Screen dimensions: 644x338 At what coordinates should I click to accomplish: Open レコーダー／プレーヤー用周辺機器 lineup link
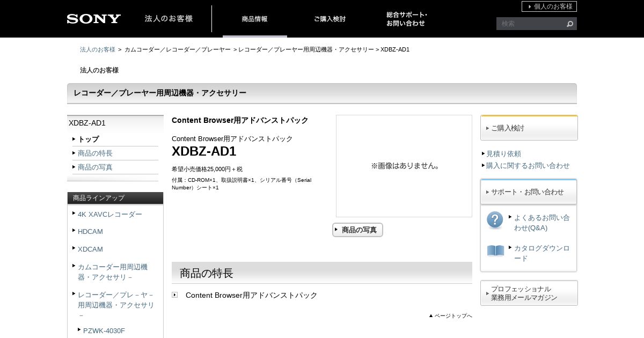[x=116, y=305]
